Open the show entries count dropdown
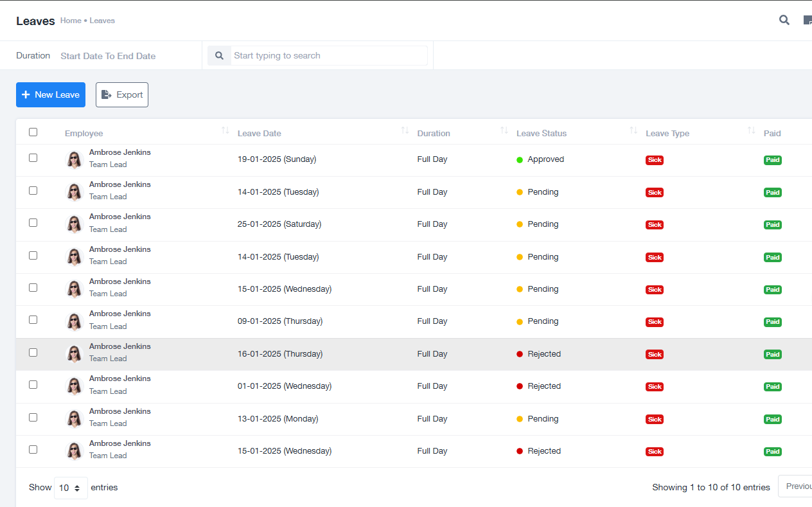The image size is (812, 507). point(71,488)
